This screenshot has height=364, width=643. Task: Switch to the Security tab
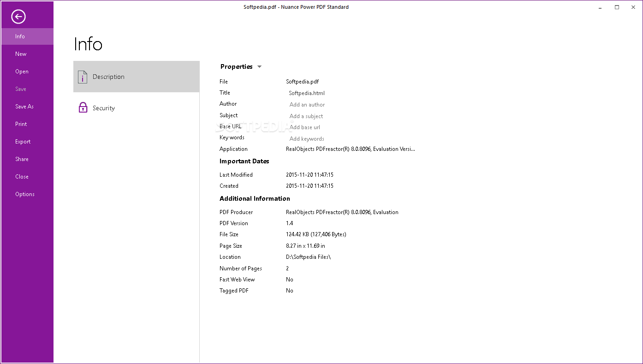[x=136, y=108]
